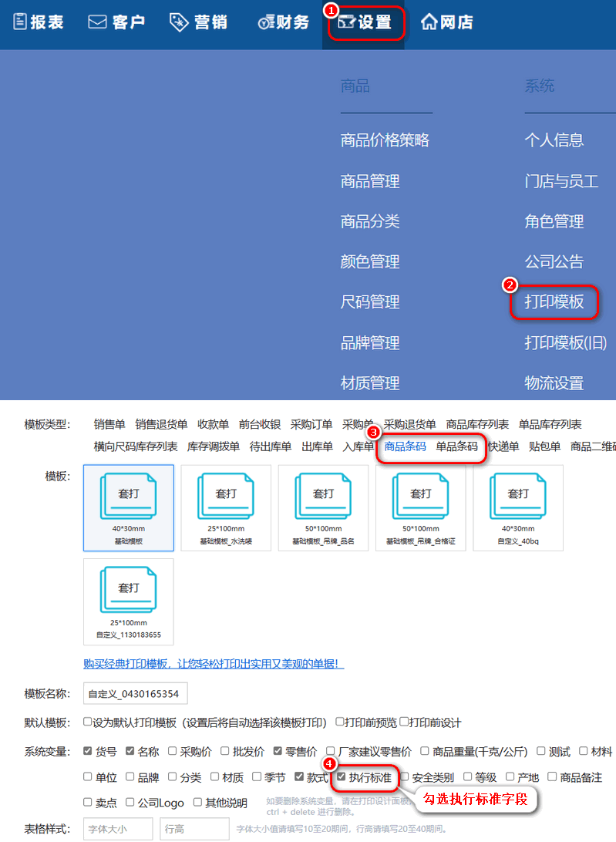Choose the 25*100mm 自定义_1130183655 template
This screenshot has width=616, height=842.
coord(128,601)
